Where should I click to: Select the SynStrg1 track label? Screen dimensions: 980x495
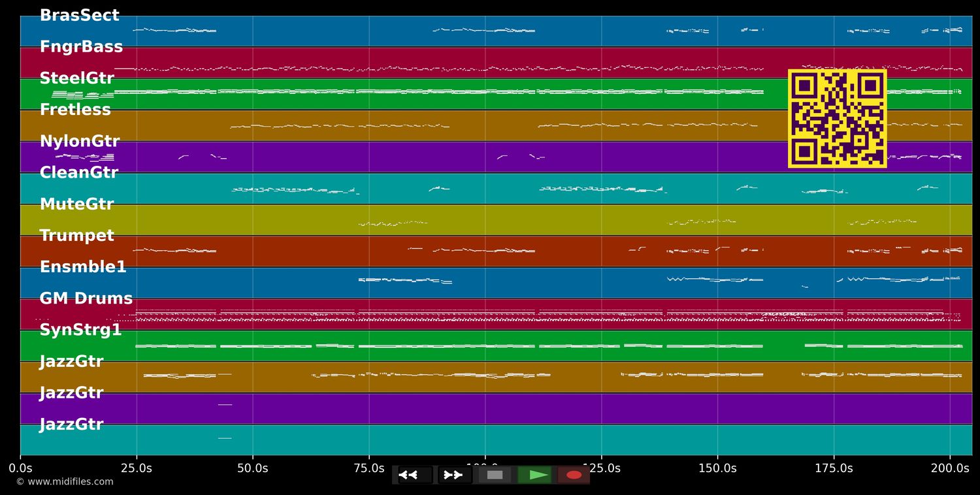pos(80,330)
